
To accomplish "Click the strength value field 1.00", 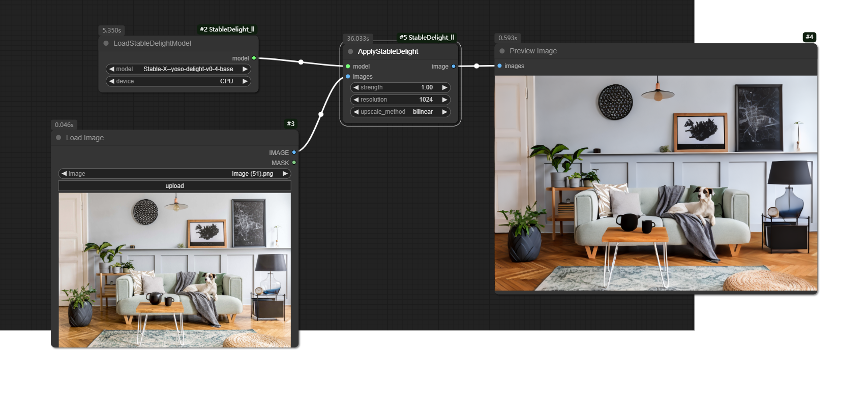I will click(x=400, y=87).
